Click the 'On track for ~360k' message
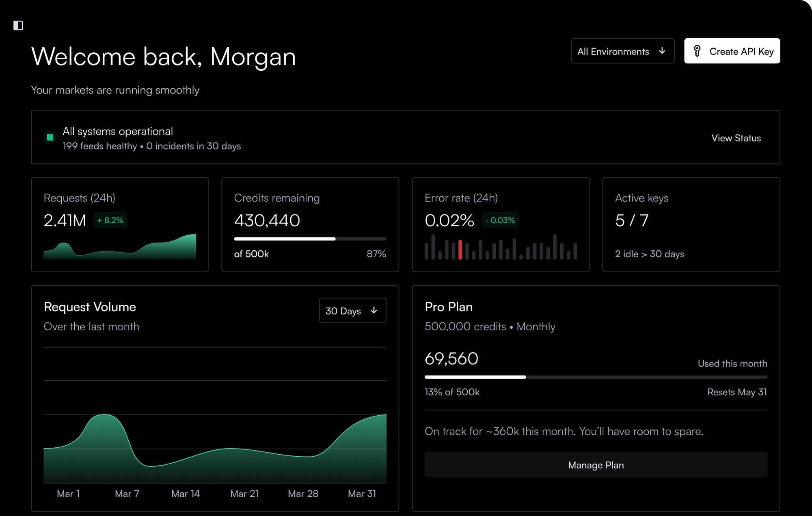The image size is (812, 516). 564,431
